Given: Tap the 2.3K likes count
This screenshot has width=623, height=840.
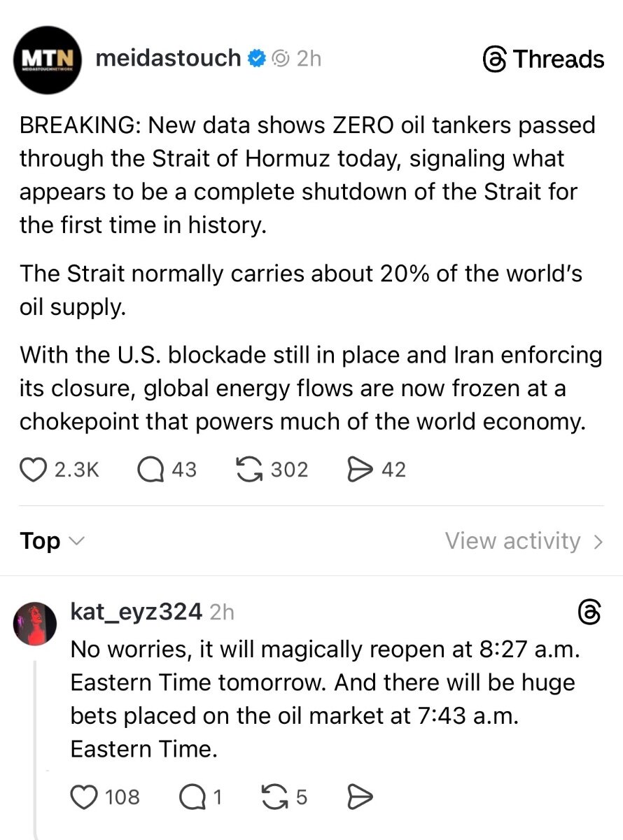Looking at the screenshot, I should (76, 470).
